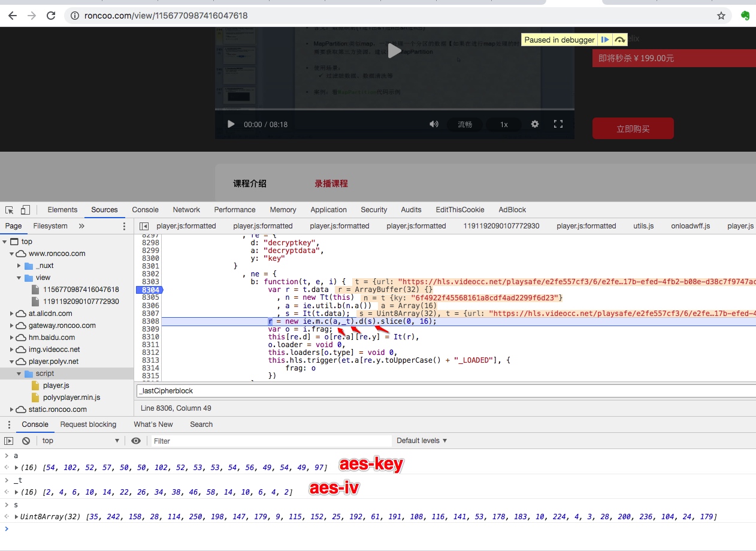Open the JavaScript context selector 'top'

pos(81,441)
